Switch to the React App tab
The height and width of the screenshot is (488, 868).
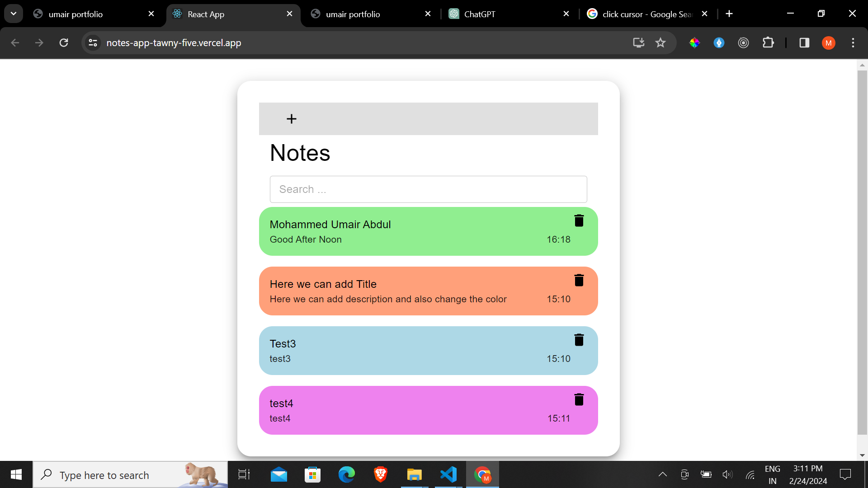233,14
